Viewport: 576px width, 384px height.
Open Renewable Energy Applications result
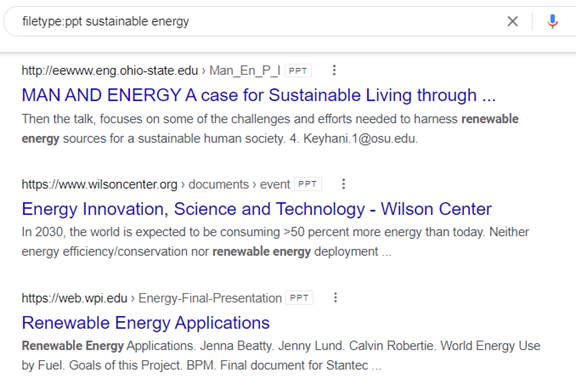[145, 323]
